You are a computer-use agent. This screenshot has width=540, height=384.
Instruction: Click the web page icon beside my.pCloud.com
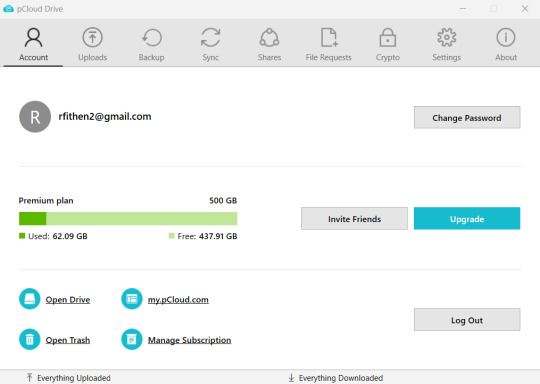(x=132, y=299)
